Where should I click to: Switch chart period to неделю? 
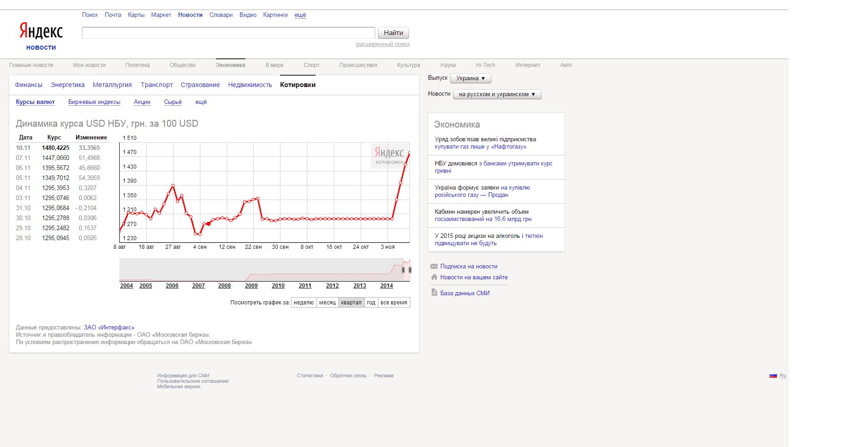(x=303, y=303)
